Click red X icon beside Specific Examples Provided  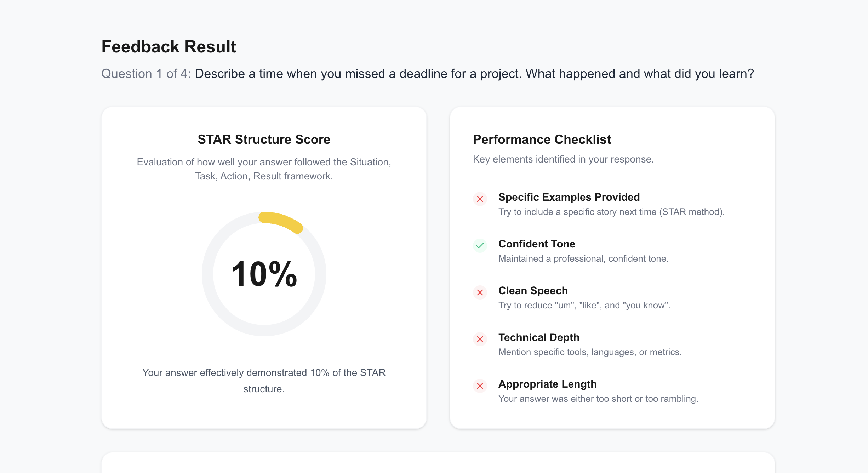(x=480, y=199)
